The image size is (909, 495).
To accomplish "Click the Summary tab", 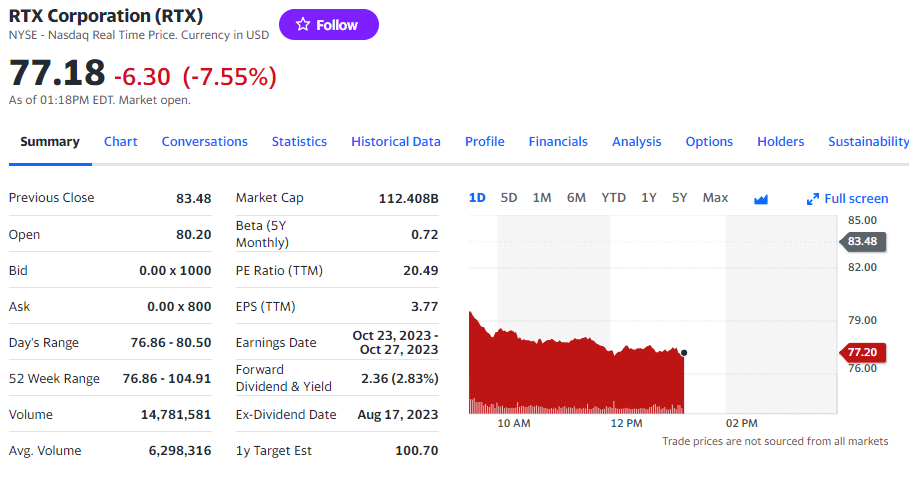I will (50, 141).
